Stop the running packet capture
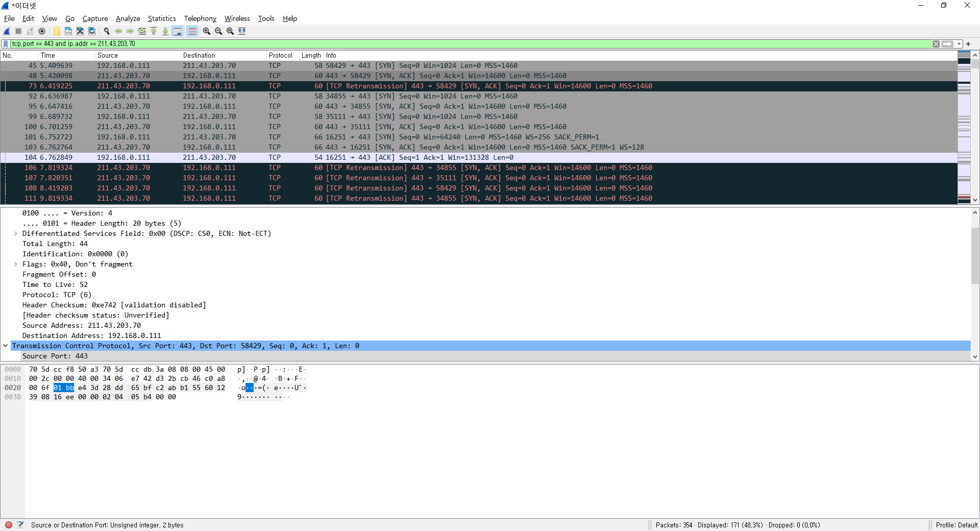Screen dimensions: 980x531 click(x=18, y=31)
